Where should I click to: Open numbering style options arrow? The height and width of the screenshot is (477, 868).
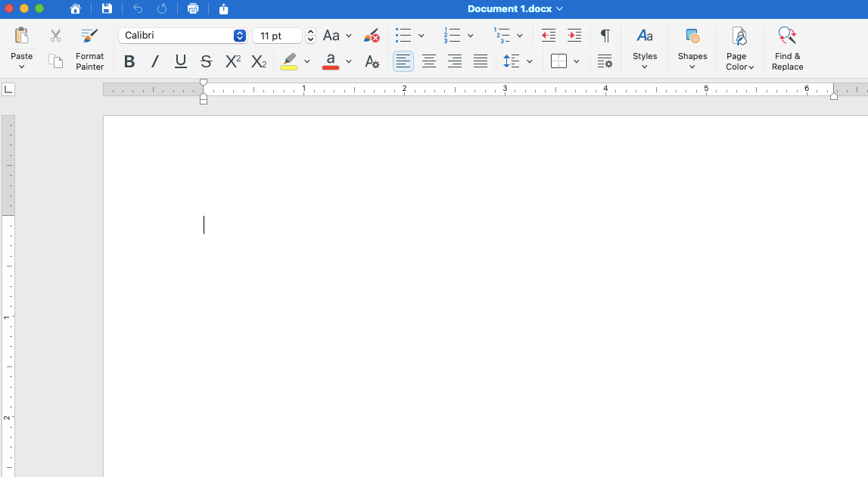coord(471,36)
